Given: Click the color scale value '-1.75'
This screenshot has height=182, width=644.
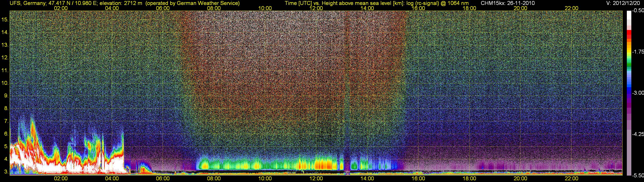Looking at the screenshot, I should [x=638, y=52].
